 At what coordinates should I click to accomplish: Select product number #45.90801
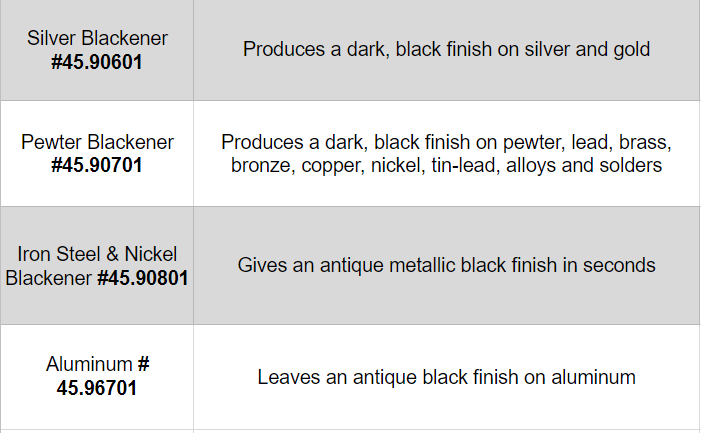pos(142,277)
